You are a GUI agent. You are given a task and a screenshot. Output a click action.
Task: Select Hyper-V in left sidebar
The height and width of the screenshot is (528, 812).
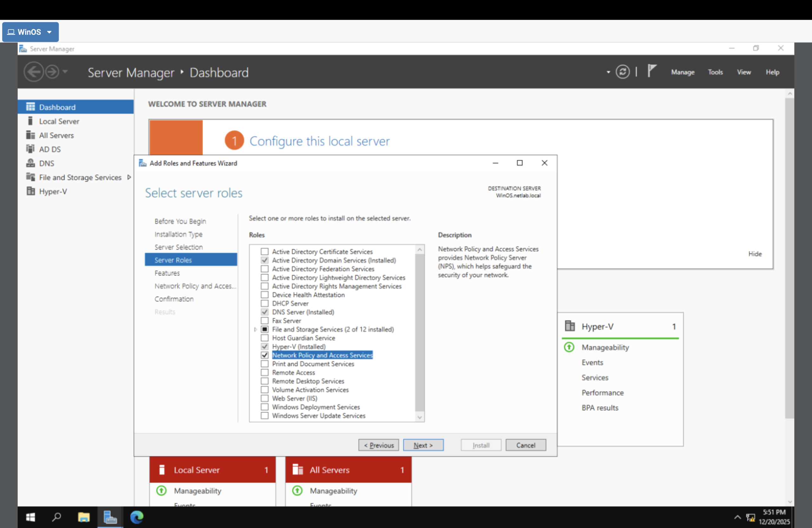point(53,191)
